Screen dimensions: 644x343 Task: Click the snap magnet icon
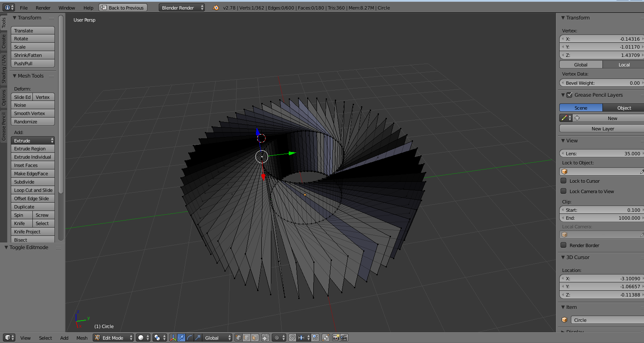[x=293, y=338]
